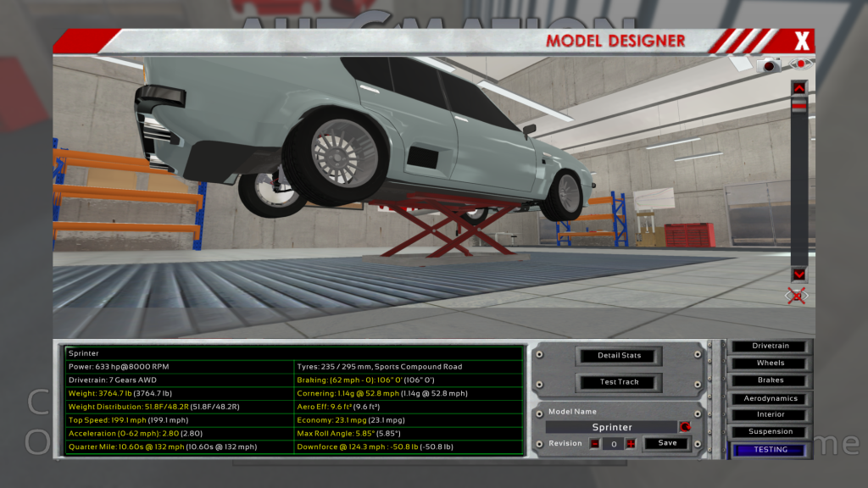Click the Model Name field showing Sprinter

[610, 427]
